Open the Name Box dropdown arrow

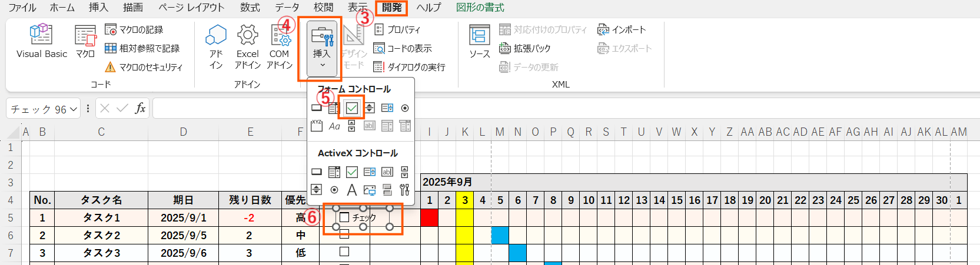[74, 109]
